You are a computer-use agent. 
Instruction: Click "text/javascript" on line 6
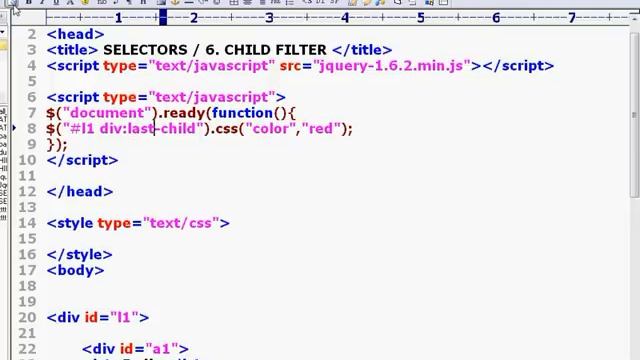click(x=212, y=97)
